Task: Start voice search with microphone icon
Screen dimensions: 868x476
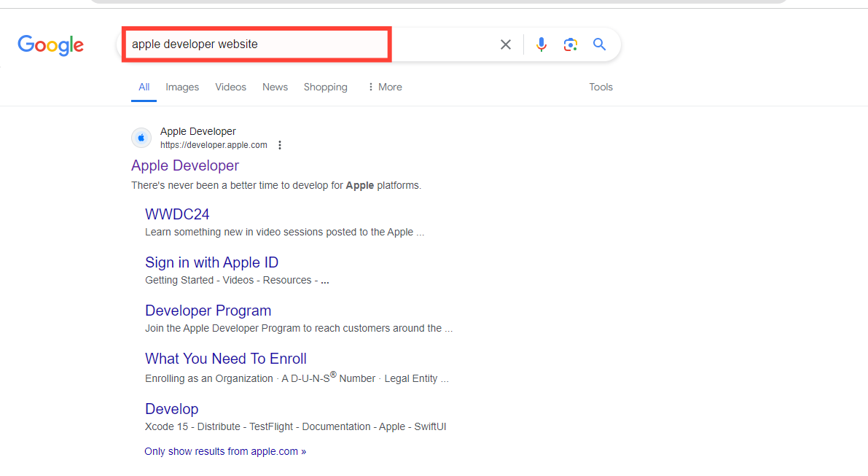Action: pos(541,44)
